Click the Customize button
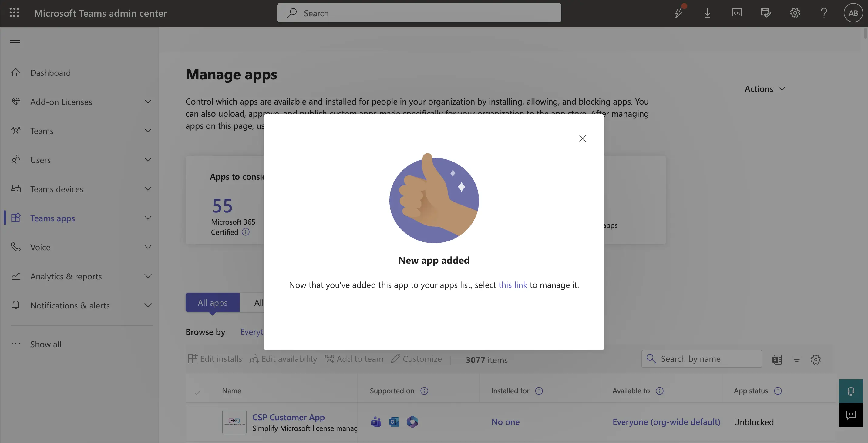868x443 pixels. 416,359
